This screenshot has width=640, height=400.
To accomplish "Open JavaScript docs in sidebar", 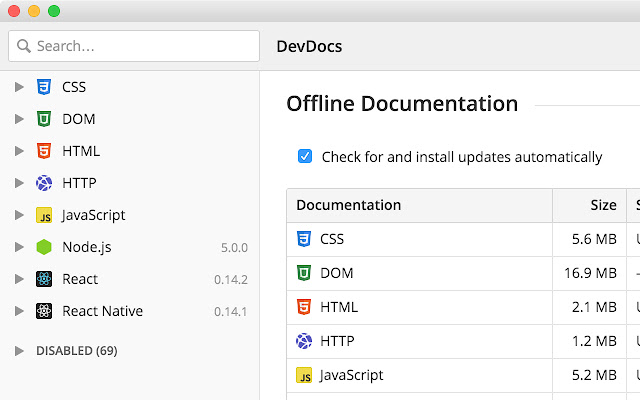I will [93, 216].
